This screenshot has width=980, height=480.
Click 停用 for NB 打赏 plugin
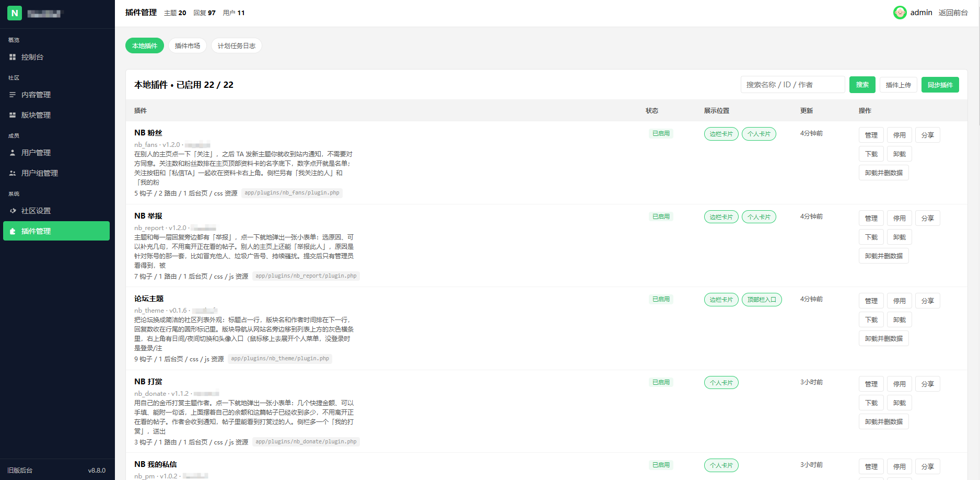click(900, 384)
